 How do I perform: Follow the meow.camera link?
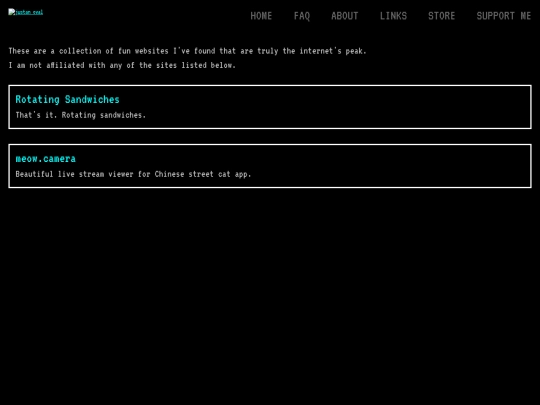pos(45,159)
